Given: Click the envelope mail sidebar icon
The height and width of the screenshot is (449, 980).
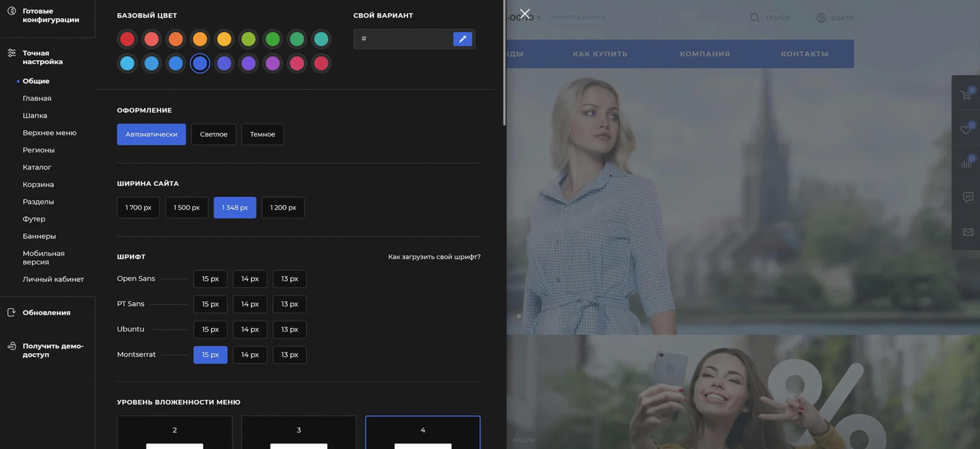Looking at the screenshot, I should (968, 232).
